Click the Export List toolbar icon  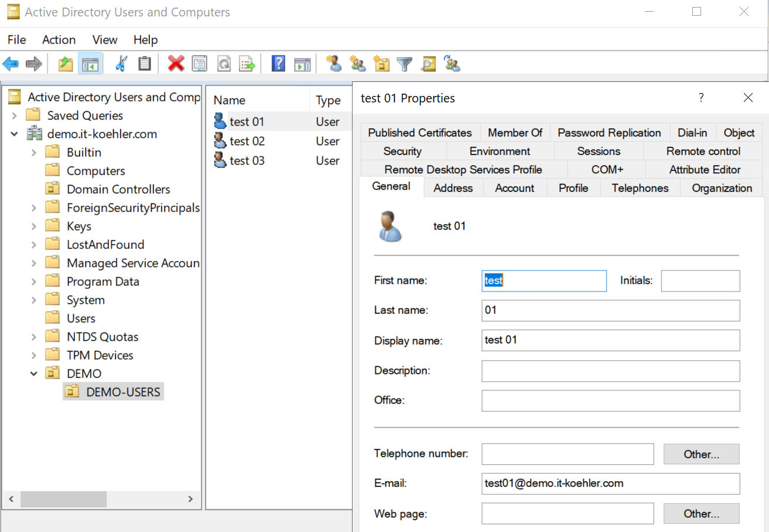tap(248, 63)
